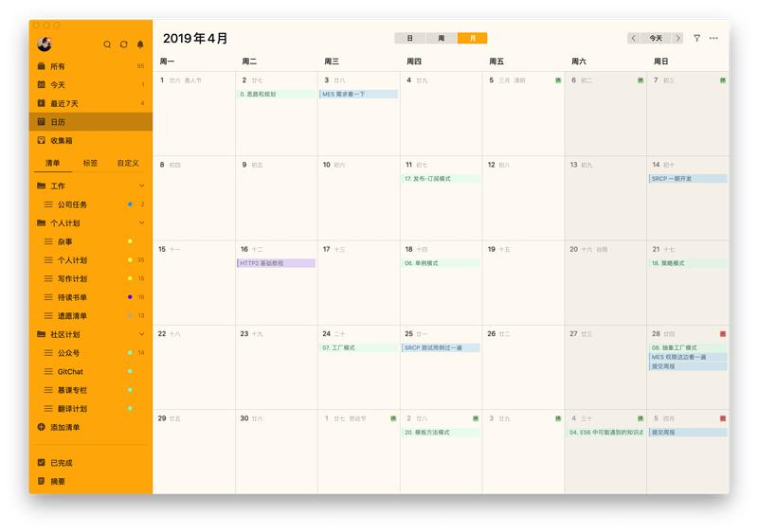This screenshot has height=532, width=758.
Task: Click the 今天 calendar icon
Action: pos(41,84)
